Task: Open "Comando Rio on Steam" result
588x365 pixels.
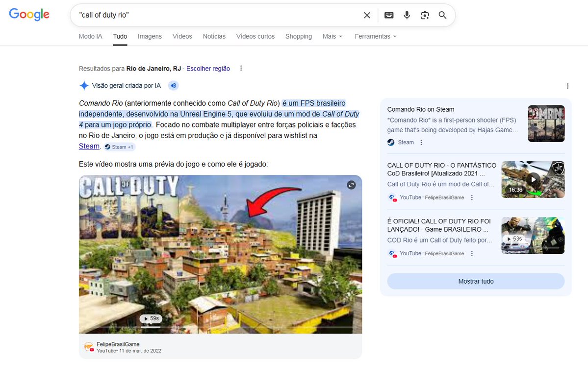Action: coord(421,109)
